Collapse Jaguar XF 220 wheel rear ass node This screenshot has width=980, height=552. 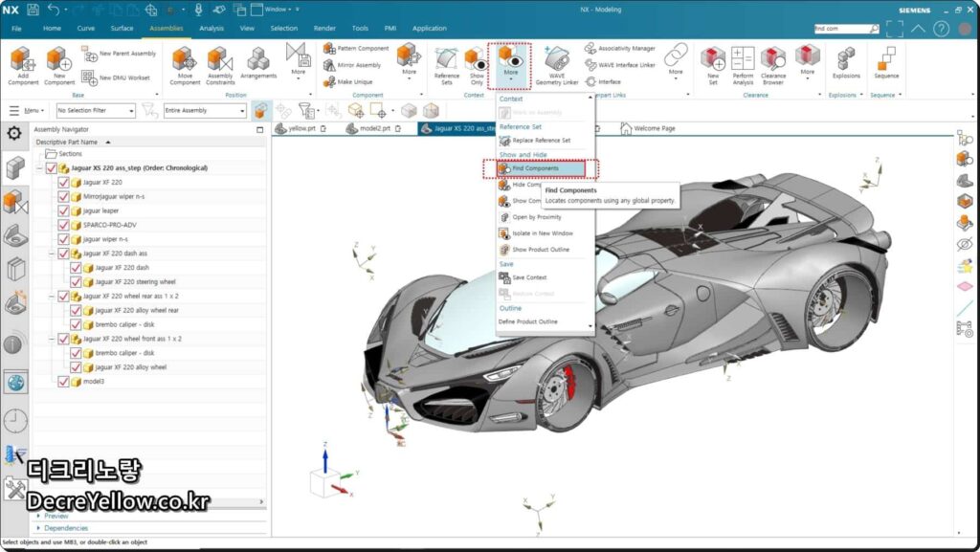[52, 296]
